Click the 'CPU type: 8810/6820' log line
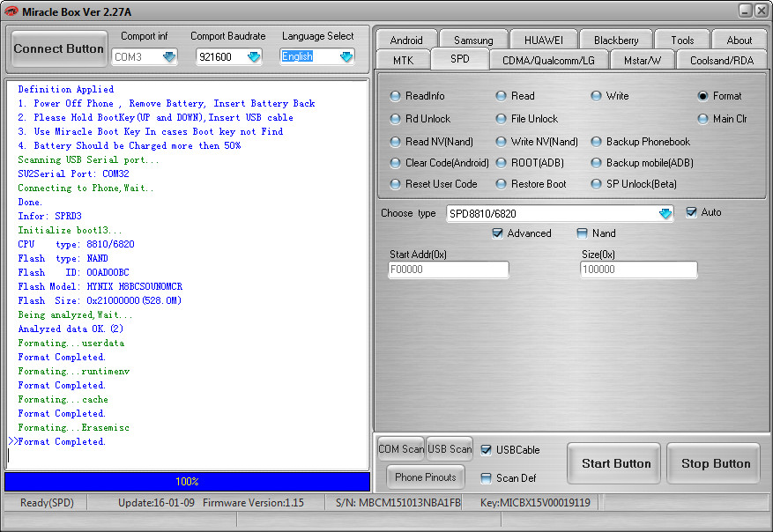The width and height of the screenshot is (773, 532). point(76,244)
